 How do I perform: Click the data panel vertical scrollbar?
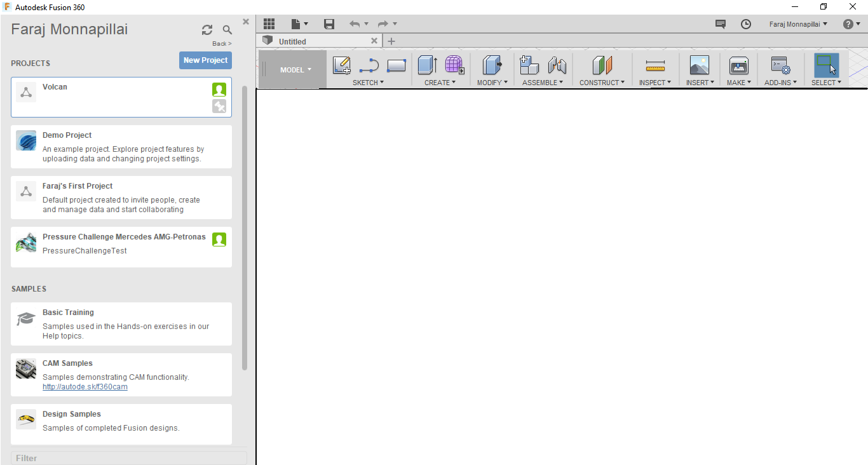pos(245,227)
